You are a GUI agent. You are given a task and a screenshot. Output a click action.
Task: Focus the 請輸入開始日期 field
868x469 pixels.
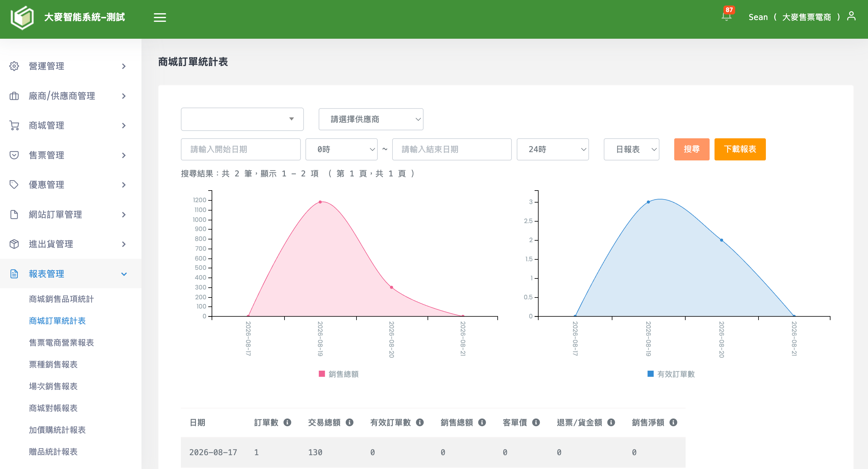click(241, 149)
